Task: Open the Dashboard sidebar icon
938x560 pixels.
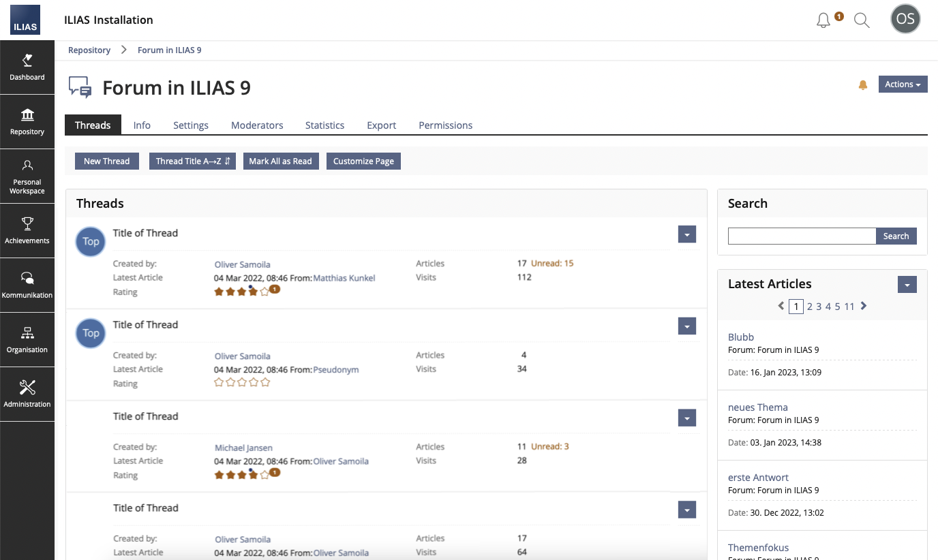Action: tap(27, 67)
